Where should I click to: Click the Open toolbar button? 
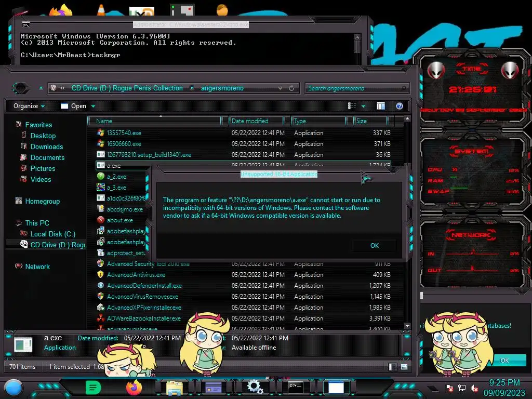(x=74, y=106)
